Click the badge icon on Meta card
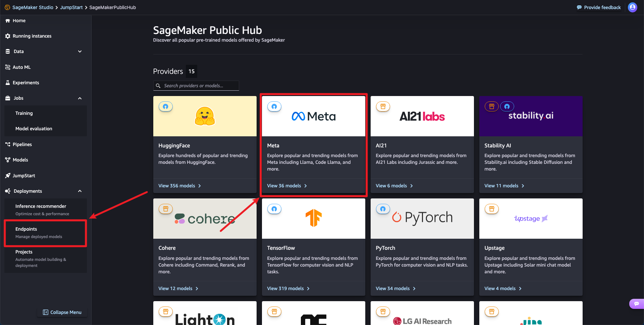This screenshot has width=644, height=325. tap(274, 106)
